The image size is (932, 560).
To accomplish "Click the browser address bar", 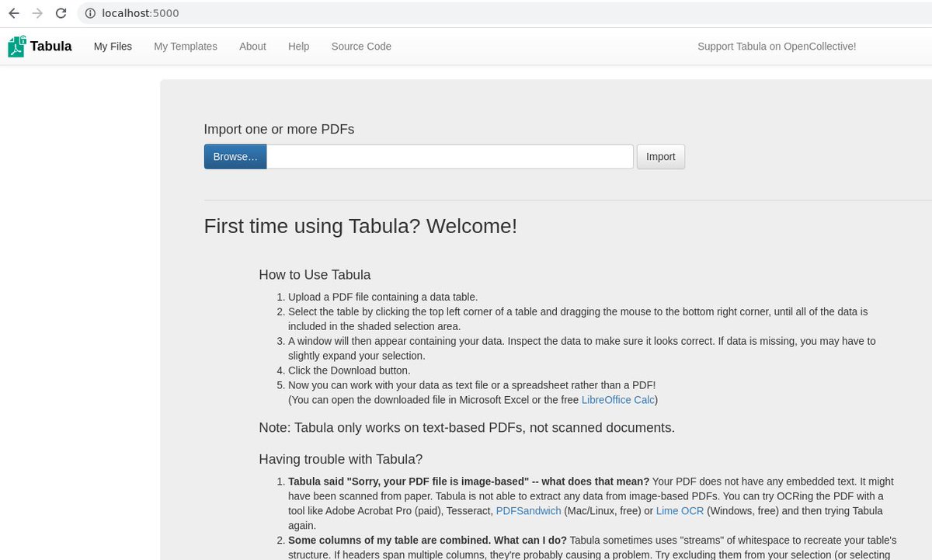I will [311, 13].
